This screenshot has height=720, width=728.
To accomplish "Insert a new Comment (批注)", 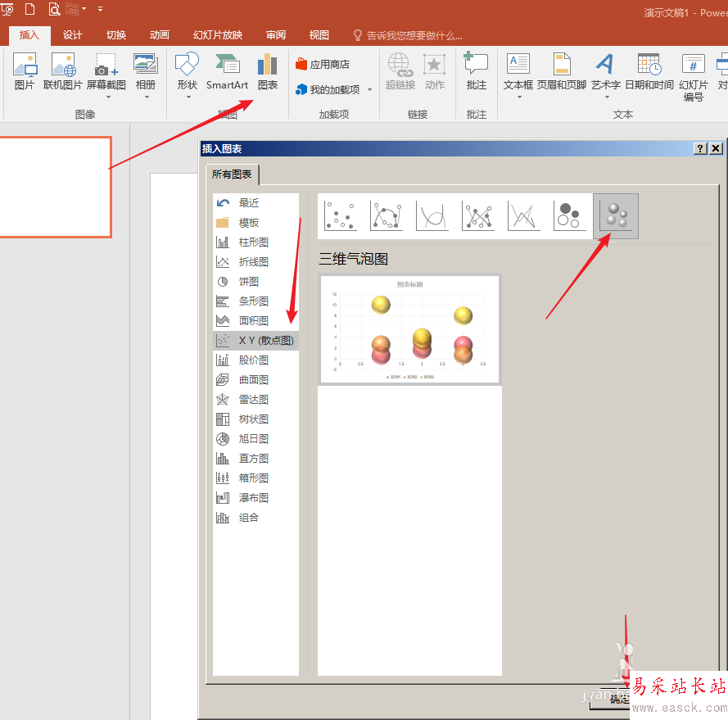I will coord(477,71).
